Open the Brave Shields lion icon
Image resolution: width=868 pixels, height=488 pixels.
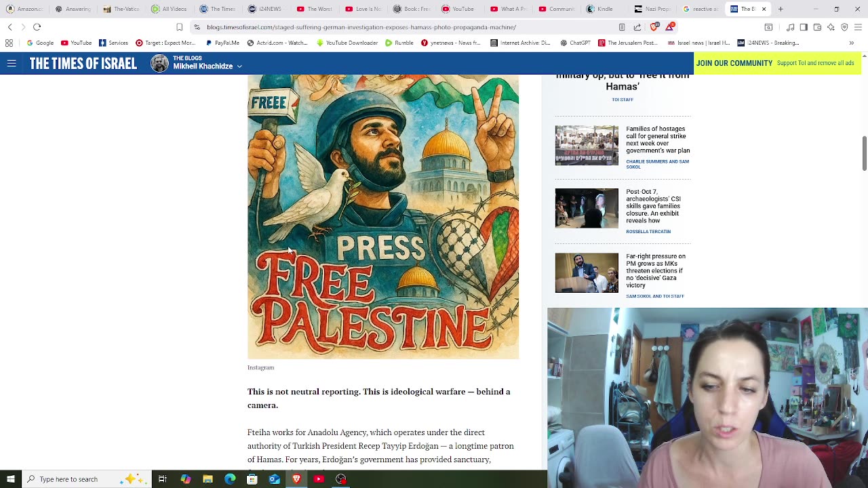pyautogui.click(x=654, y=27)
